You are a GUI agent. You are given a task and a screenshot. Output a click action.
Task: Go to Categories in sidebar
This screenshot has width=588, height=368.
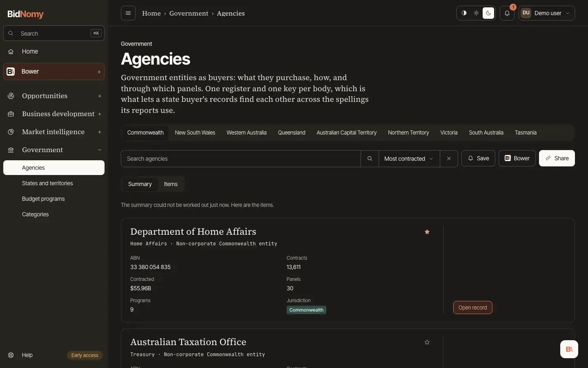tap(54, 214)
